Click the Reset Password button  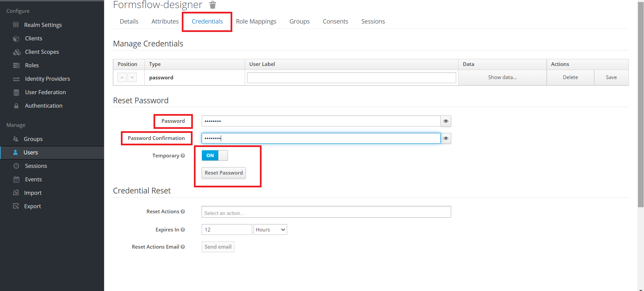tap(224, 173)
